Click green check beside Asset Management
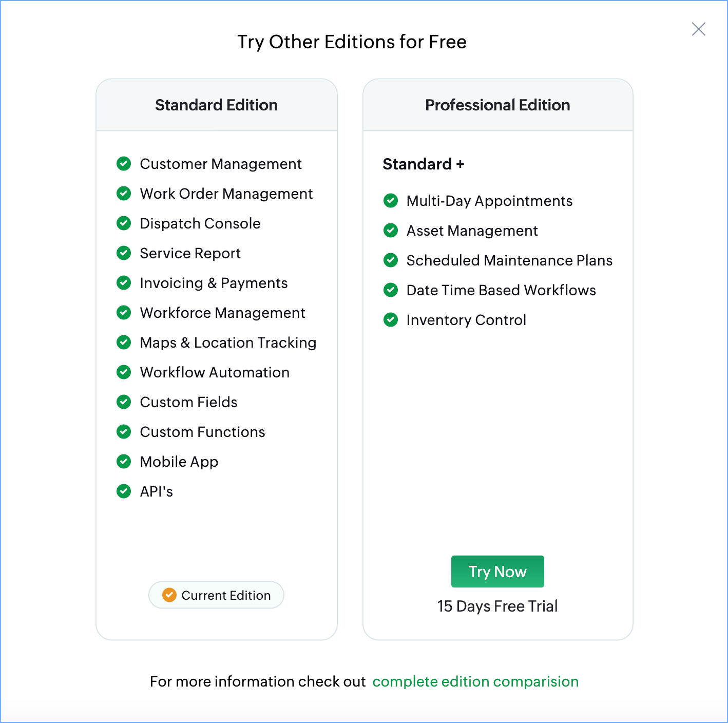 pos(391,231)
